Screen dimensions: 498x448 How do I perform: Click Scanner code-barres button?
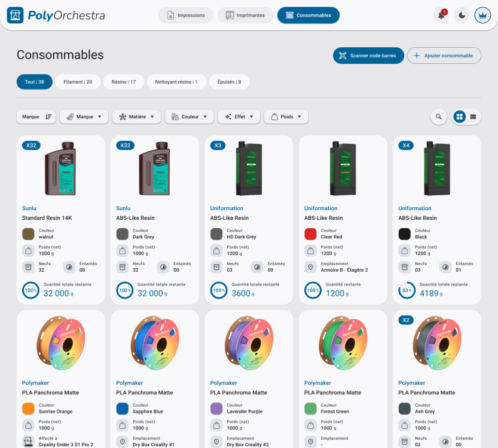pos(368,56)
